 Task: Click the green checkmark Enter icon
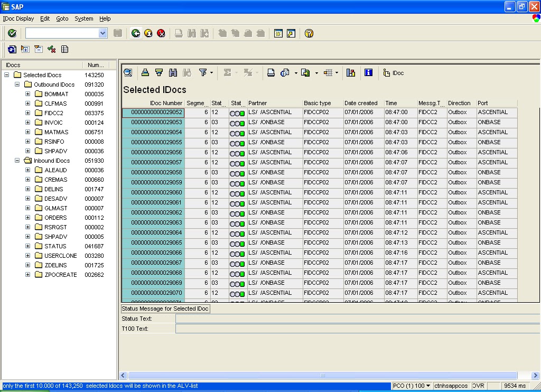click(12, 33)
